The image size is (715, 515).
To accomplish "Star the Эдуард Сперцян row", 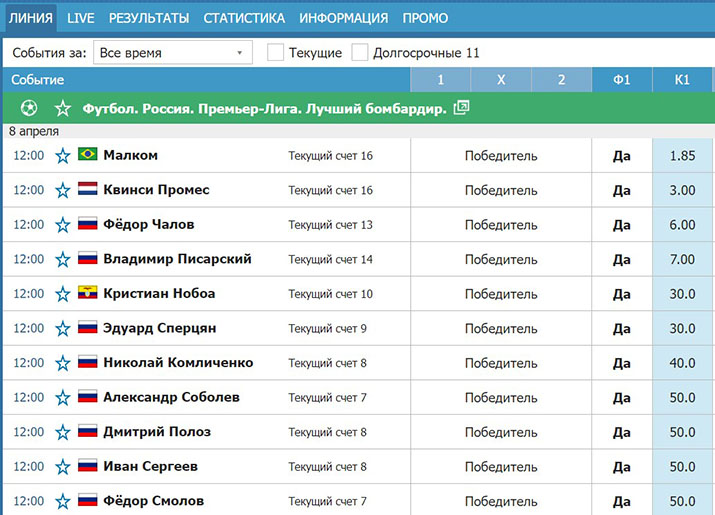I will pyautogui.click(x=62, y=329).
